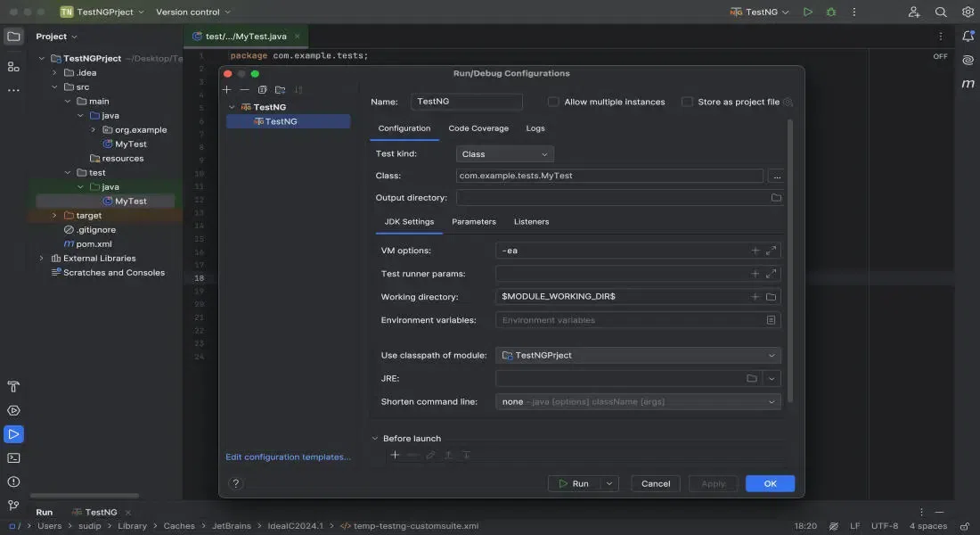Click the Run button in dialog
The height and width of the screenshot is (535, 980).
click(x=574, y=483)
